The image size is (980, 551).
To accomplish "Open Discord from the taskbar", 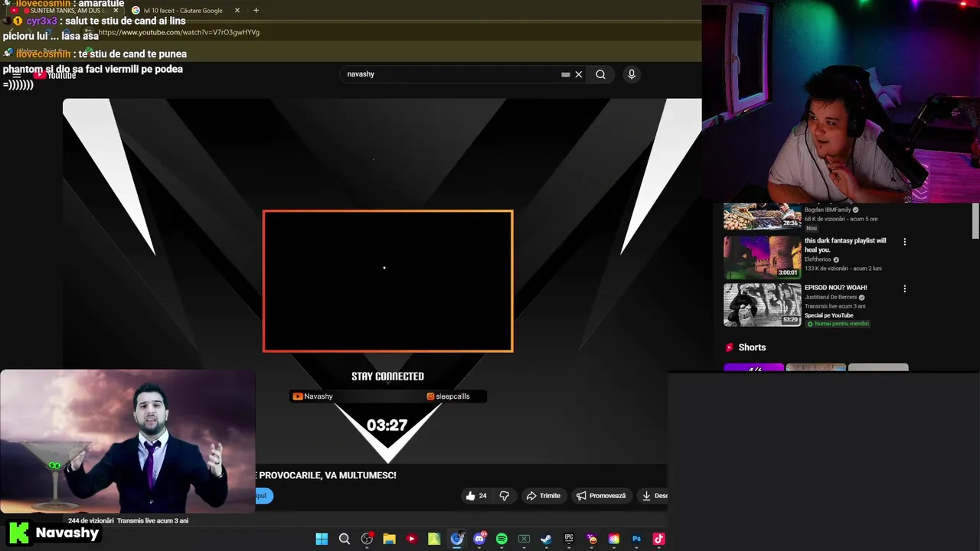I will click(x=479, y=539).
